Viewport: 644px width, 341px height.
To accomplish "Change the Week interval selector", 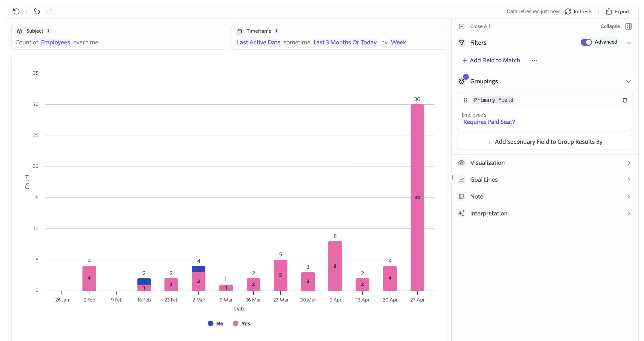I will pos(398,42).
